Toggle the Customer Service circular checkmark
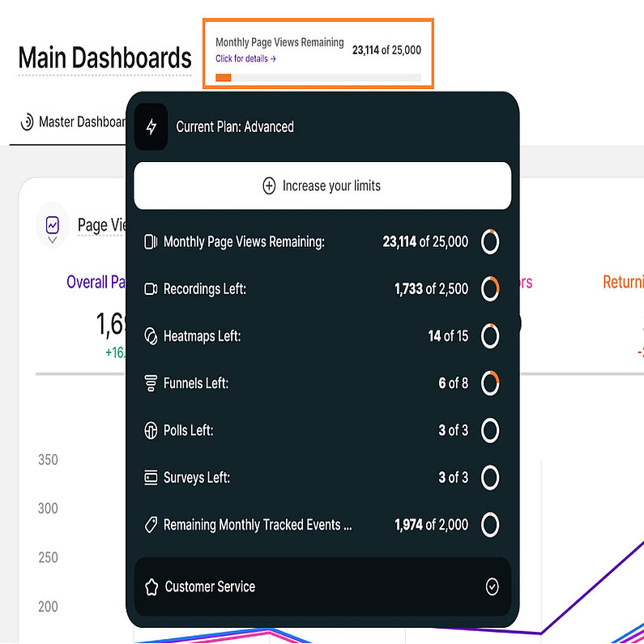 click(492, 586)
